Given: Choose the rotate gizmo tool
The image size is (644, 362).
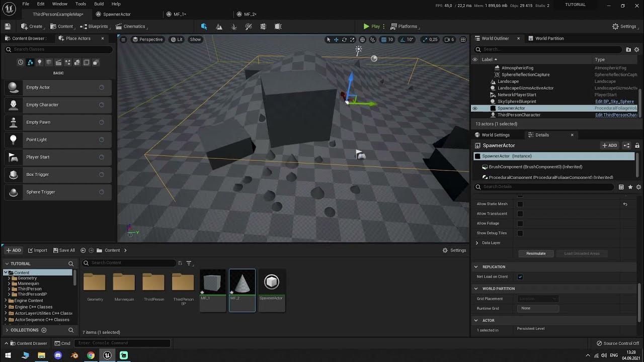Looking at the screenshot, I should 344,39.
